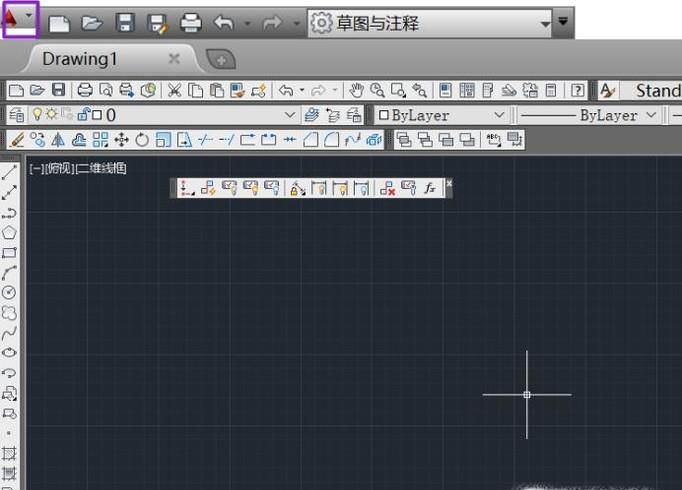The width and height of the screenshot is (682, 490).
Task: Click the Help question mark icon
Action: [x=577, y=90]
